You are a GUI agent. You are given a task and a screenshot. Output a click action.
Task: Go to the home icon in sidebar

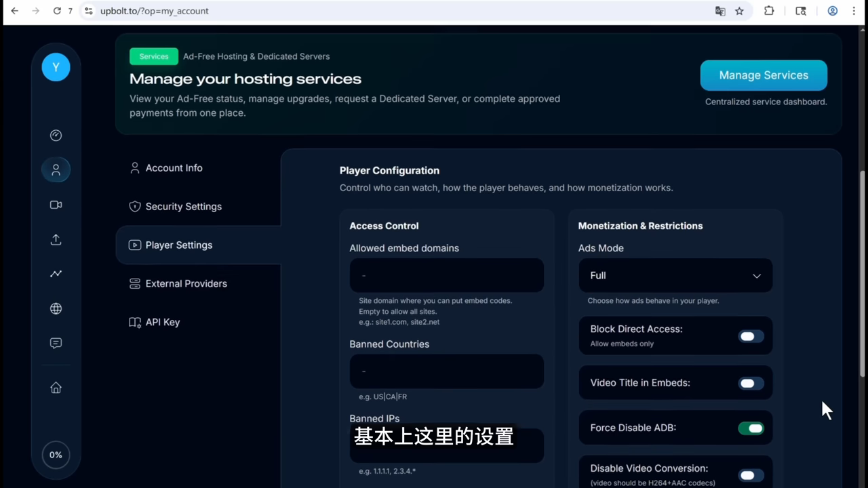(56, 388)
